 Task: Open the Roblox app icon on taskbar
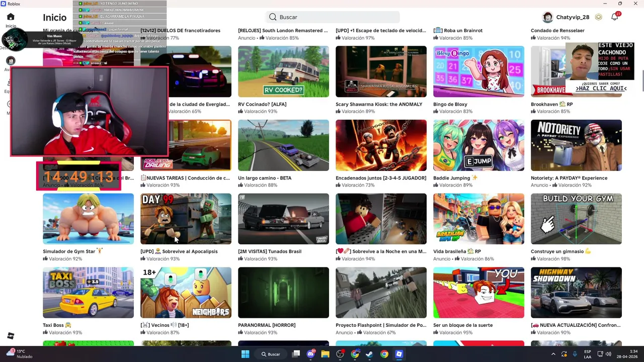tap(399, 354)
